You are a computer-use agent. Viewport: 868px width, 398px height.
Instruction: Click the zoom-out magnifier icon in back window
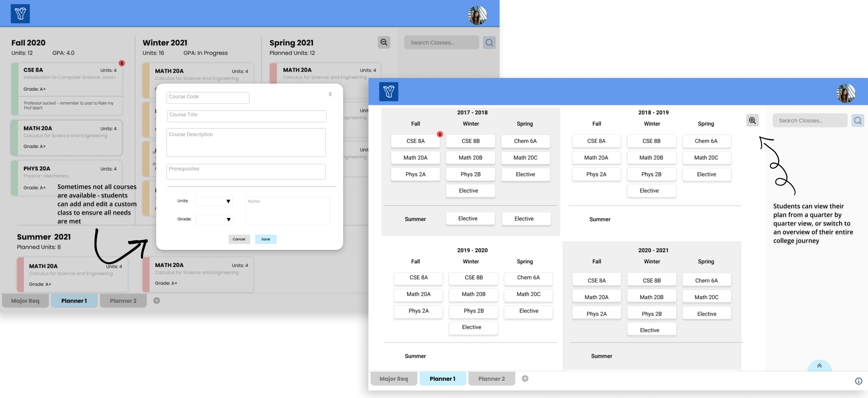click(384, 42)
